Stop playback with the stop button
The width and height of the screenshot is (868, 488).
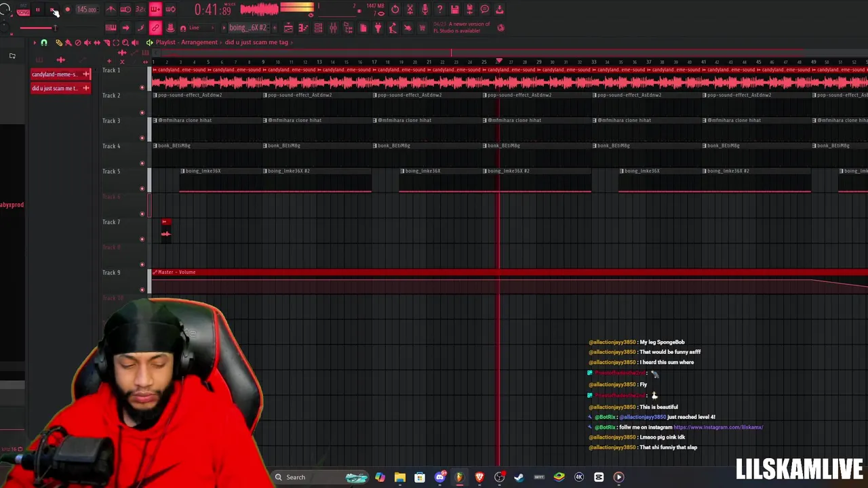click(x=52, y=9)
